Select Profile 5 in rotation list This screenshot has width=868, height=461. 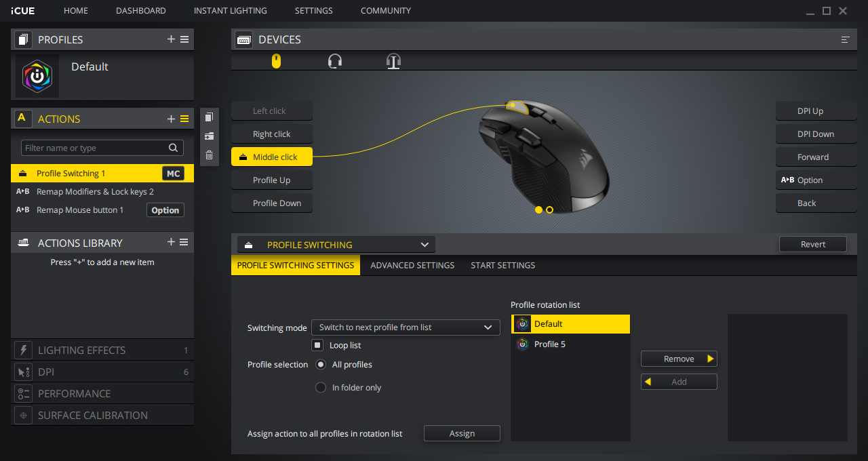click(x=570, y=344)
